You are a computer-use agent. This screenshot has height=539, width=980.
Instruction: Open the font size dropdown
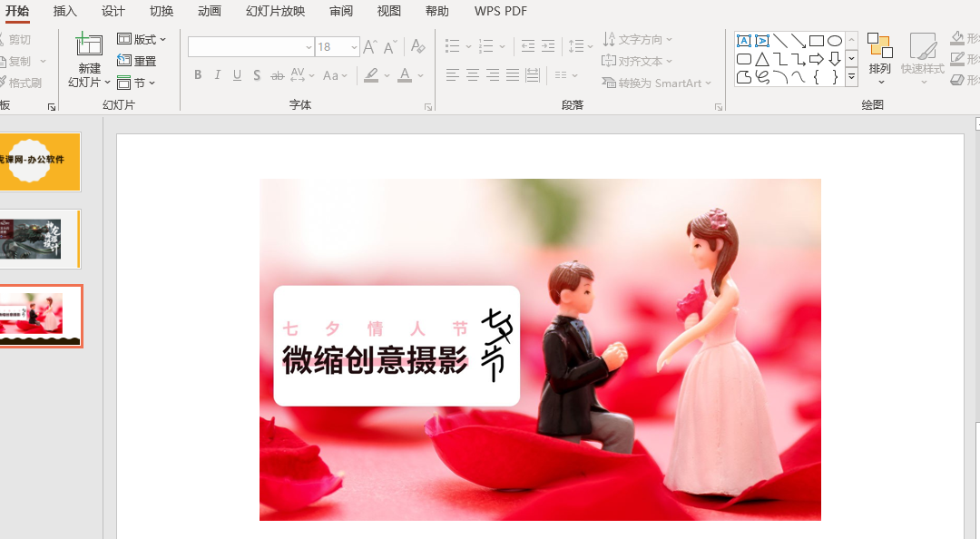click(x=352, y=45)
